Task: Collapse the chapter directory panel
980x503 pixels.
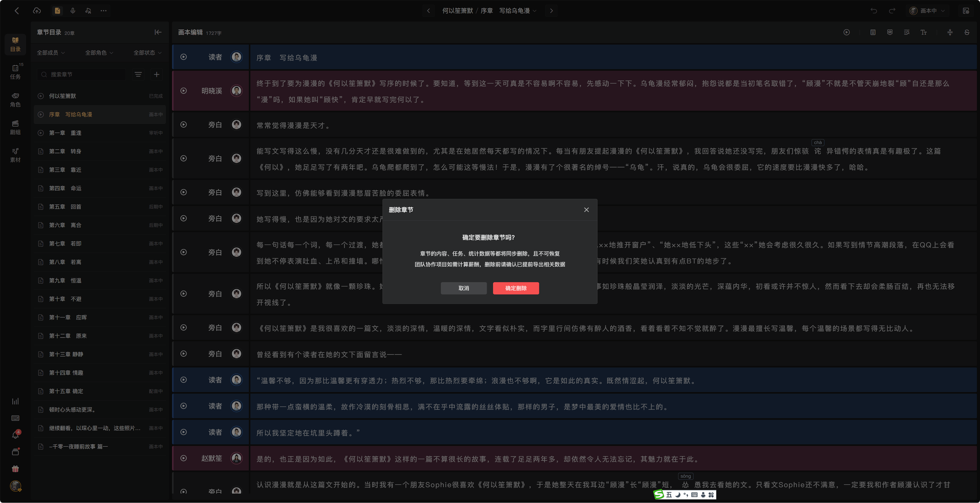Action: coord(158,32)
